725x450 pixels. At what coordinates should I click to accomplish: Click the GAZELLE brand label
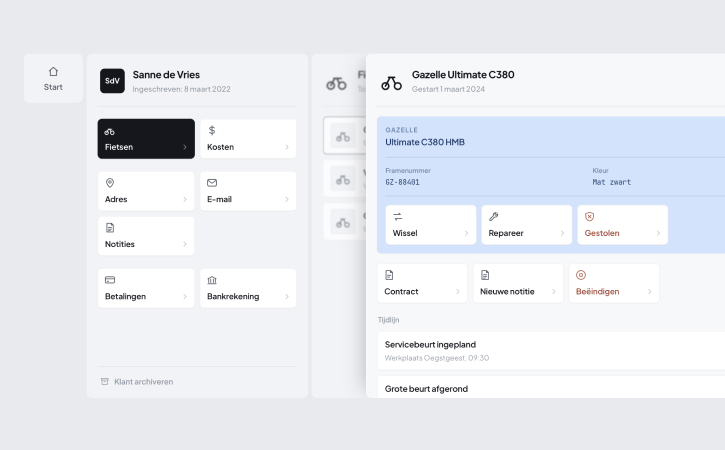point(401,130)
